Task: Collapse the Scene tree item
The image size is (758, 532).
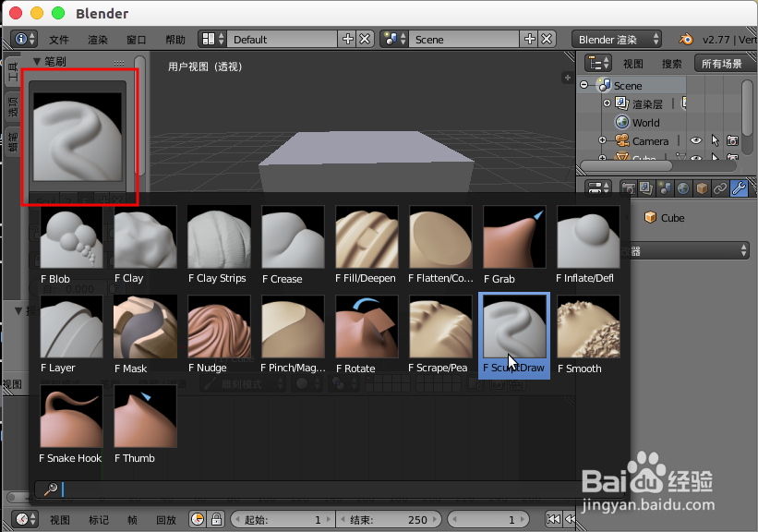Action: (x=584, y=85)
